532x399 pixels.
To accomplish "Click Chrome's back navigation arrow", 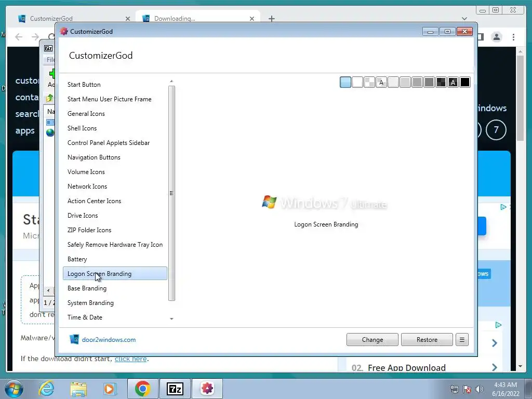I will point(19,37).
